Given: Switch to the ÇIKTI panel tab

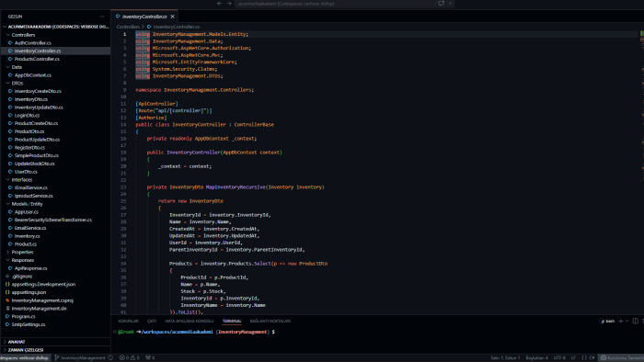Looking at the screenshot, I should click(152, 321).
